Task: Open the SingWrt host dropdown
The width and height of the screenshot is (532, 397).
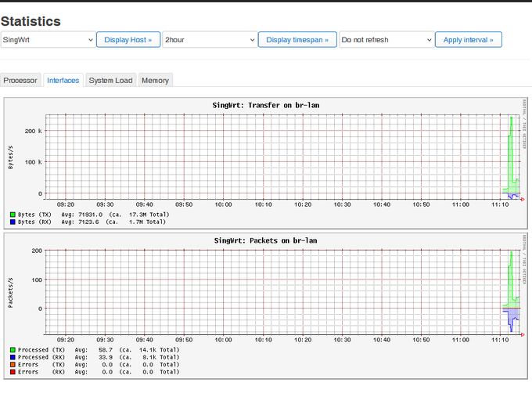Action: coord(48,40)
